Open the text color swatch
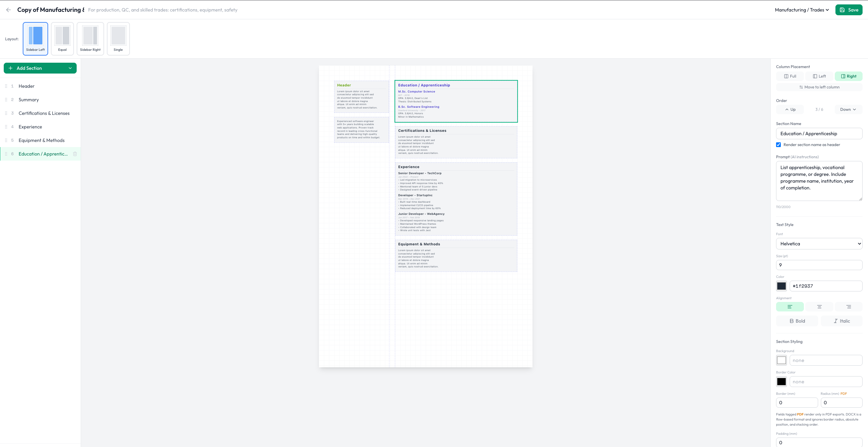 pos(781,286)
